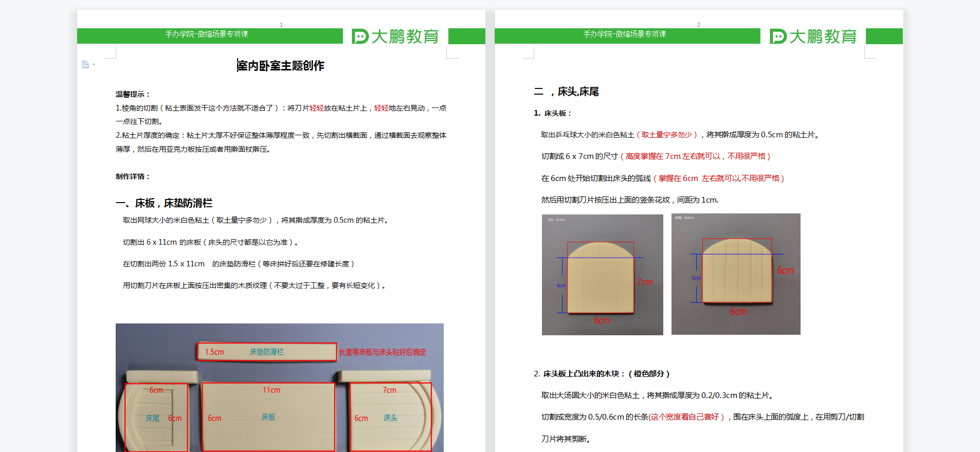The height and width of the screenshot is (452, 980).
Task: Click page number 2 above the header
Action: tap(698, 25)
